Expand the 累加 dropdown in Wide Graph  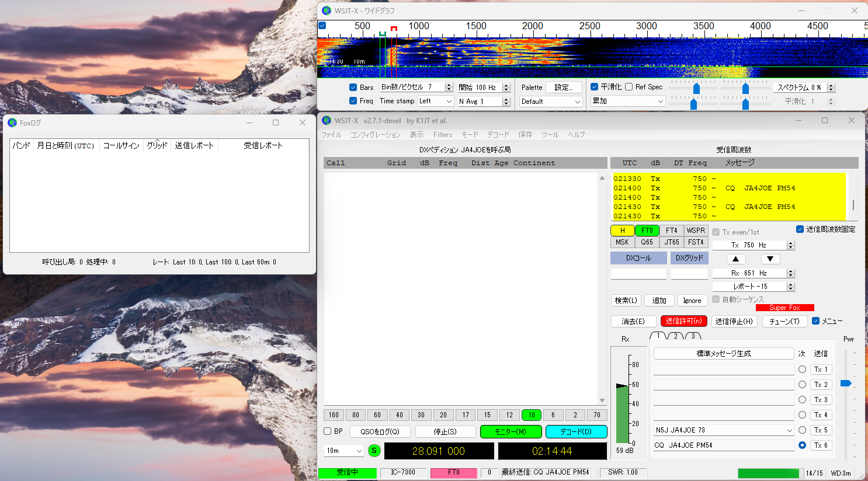point(628,101)
